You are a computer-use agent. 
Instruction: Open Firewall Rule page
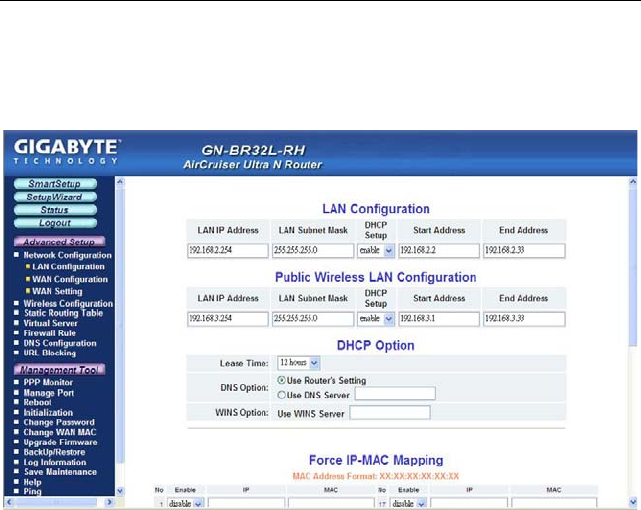pyautogui.click(x=49, y=333)
